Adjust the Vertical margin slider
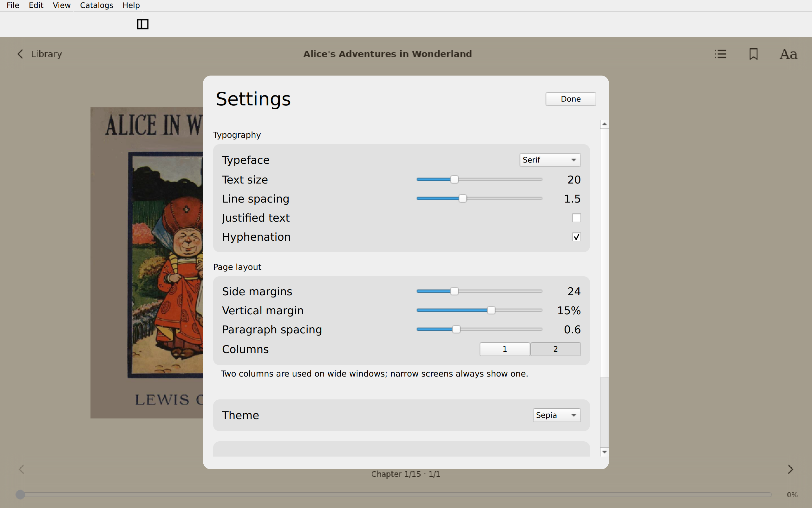The image size is (812, 508). coord(479,310)
